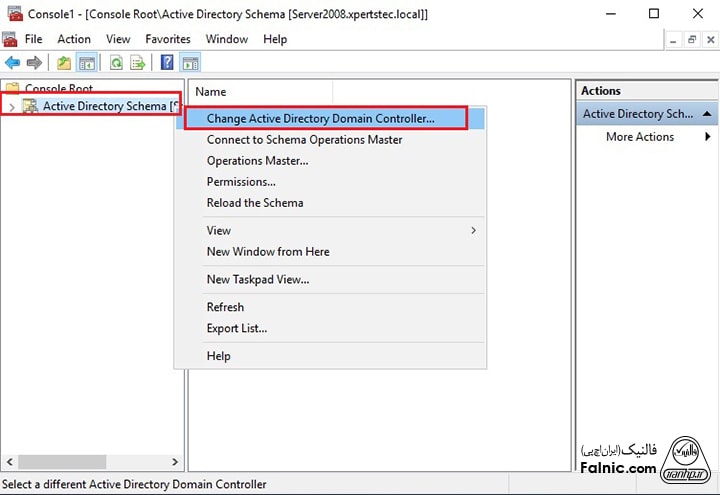
Task: Click the Name column header
Action: (211, 91)
